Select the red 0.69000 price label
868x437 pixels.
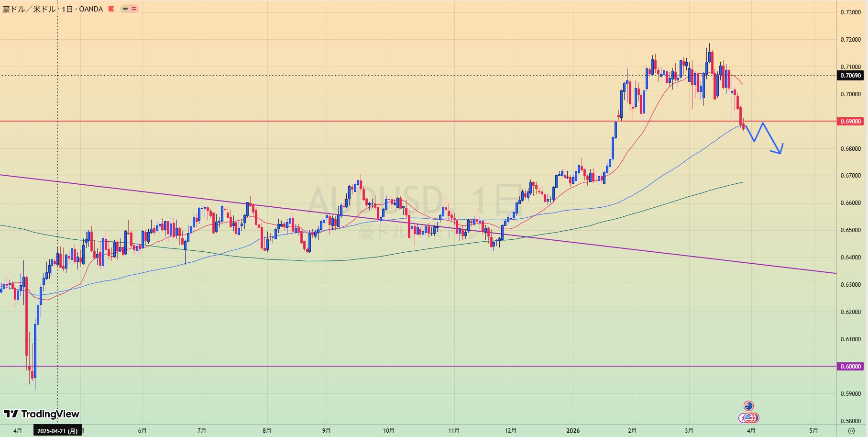pyautogui.click(x=851, y=122)
